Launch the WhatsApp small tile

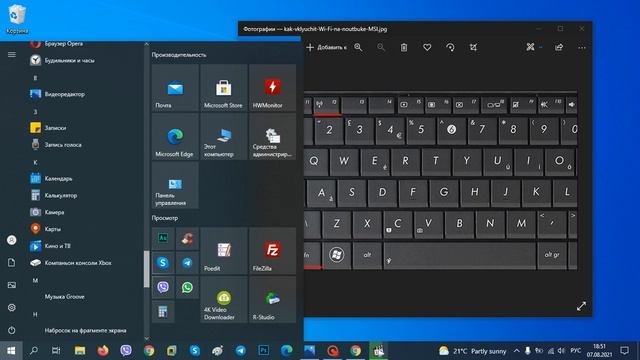[187, 287]
